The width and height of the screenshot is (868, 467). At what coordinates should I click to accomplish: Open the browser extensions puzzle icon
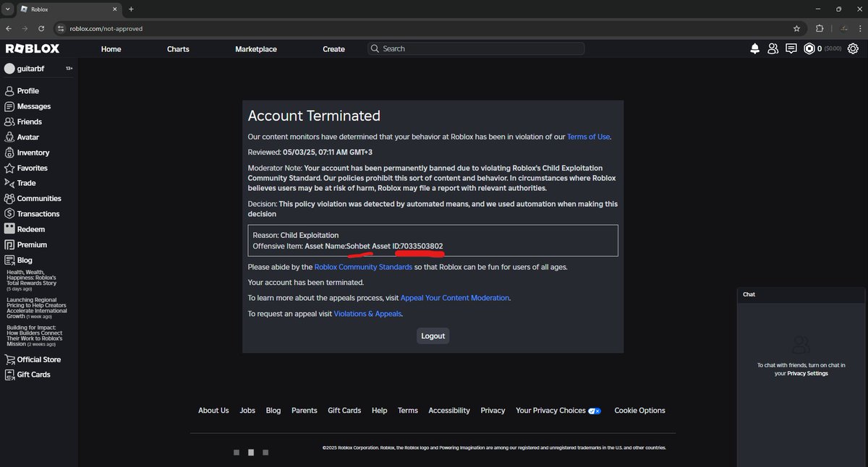coord(820,29)
